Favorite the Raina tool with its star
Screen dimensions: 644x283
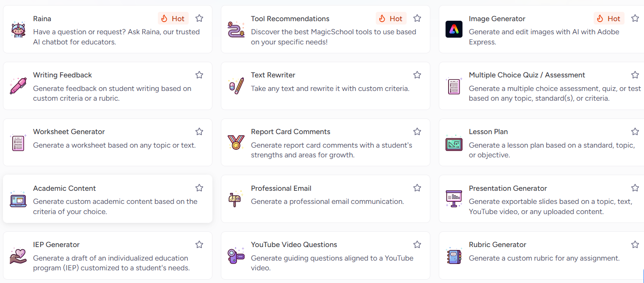pyautogui.click(x=199, y=18)
